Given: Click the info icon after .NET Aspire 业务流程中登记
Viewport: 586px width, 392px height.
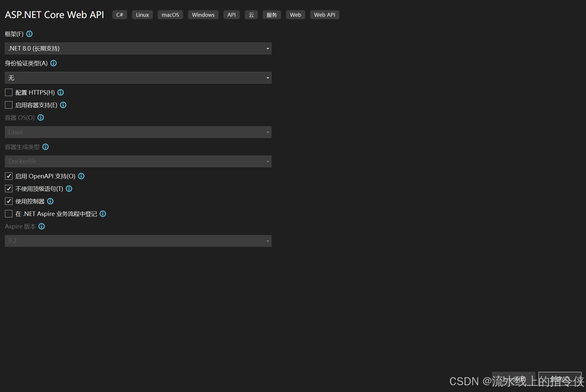Looking at the screenshot, I should tap(103, 214).
